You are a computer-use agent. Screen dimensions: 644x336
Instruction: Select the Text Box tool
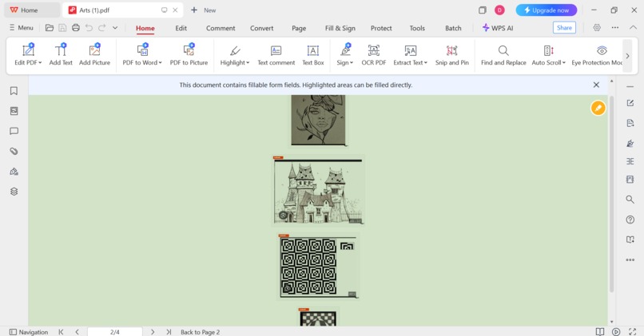coord(313,55)
